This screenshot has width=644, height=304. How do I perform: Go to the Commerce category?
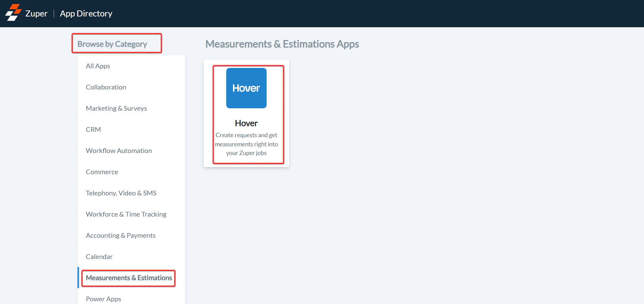click(x=102, y=172)
